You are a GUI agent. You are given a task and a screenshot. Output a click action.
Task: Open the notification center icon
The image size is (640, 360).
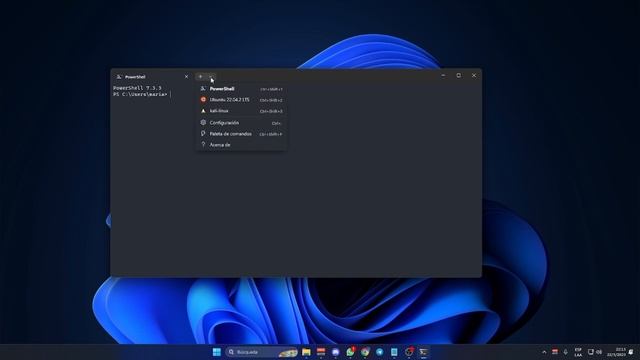coord(631,352)
